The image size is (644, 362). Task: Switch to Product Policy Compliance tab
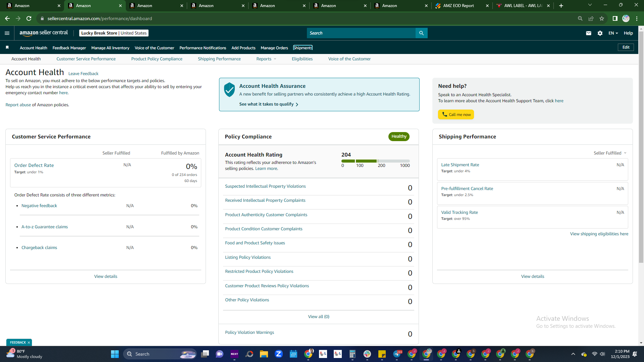[157, 59]
